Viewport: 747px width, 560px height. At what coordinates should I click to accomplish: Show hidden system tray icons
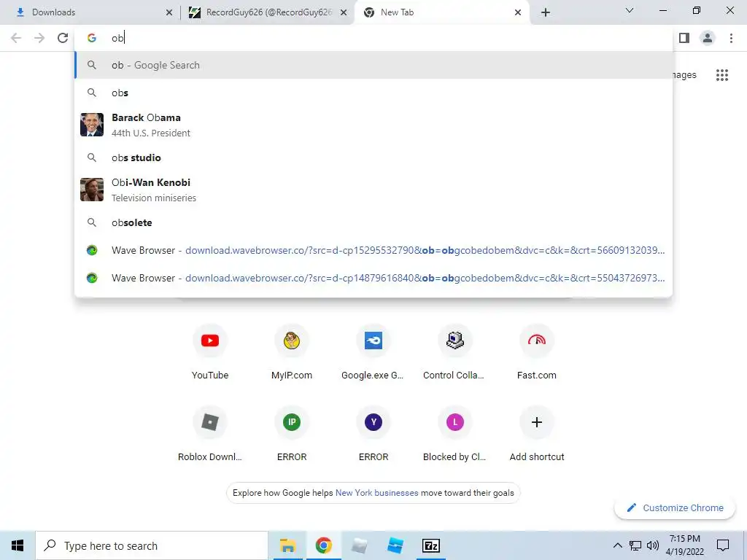click(617, 545)
